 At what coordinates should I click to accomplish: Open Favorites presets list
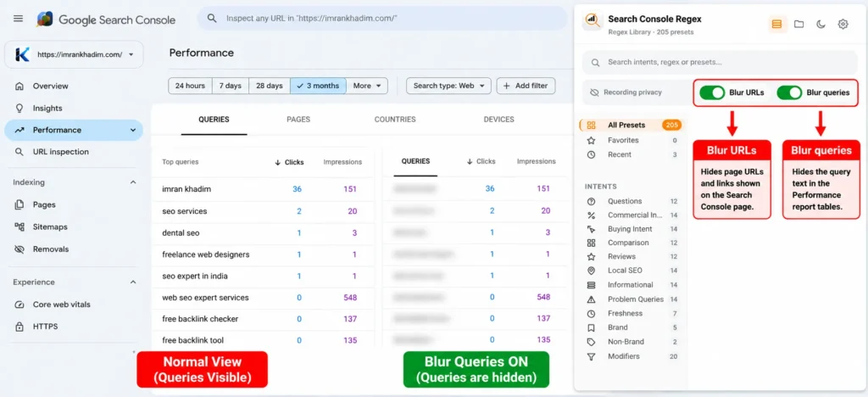point(631,141)
